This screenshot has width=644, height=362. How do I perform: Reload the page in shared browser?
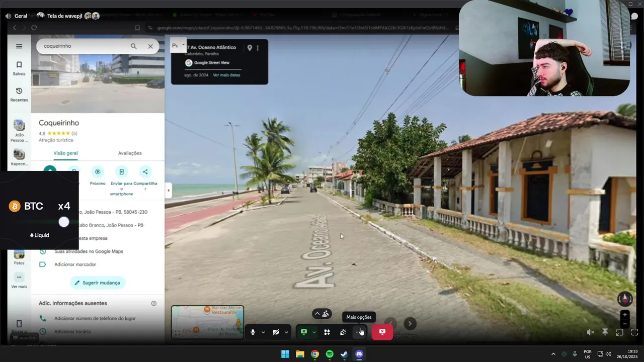(34, 28)
